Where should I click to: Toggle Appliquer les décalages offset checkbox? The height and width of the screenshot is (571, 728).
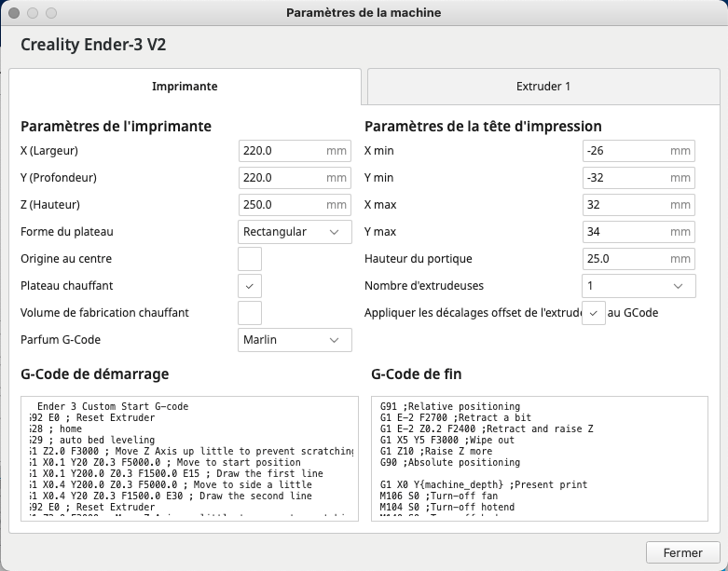(594, 313)
